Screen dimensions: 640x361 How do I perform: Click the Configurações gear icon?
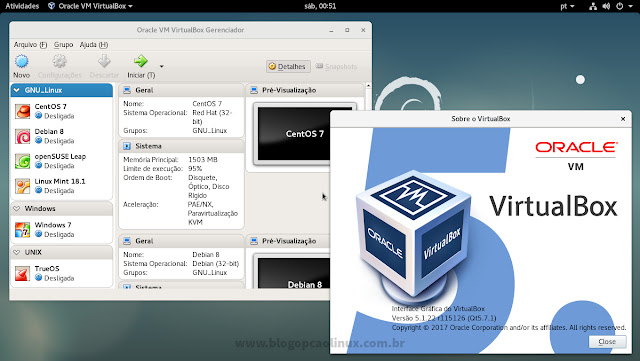[x=60, y=61]
